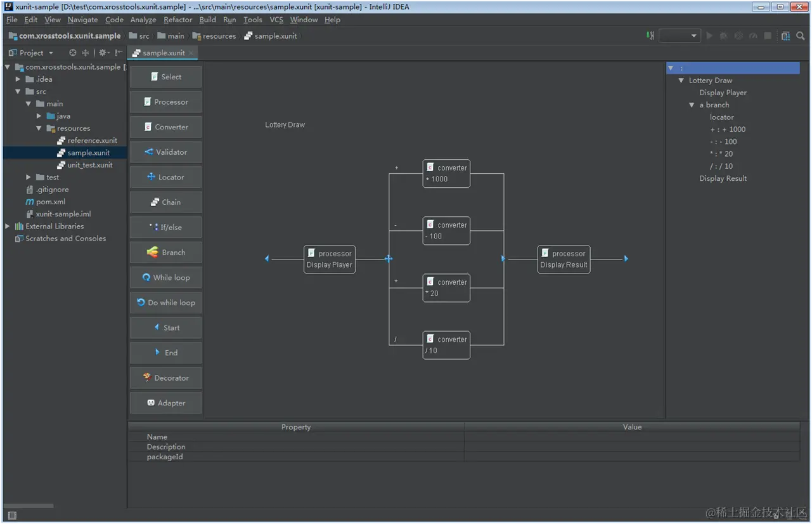Open the Navigate menu
Image resolution: width=812 pixels, height=524 pixels.
click(x=82, y=20)
